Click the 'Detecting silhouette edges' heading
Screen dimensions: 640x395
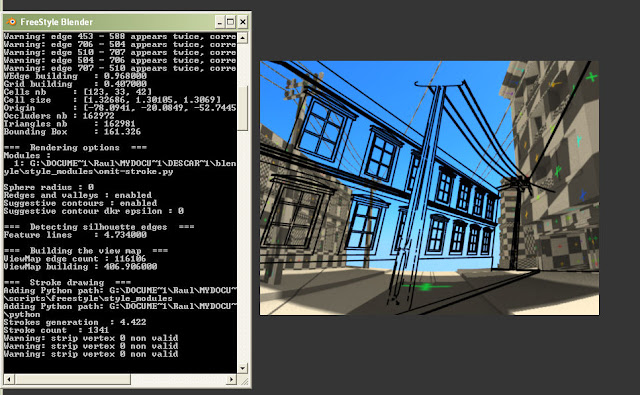pos(99,227)
